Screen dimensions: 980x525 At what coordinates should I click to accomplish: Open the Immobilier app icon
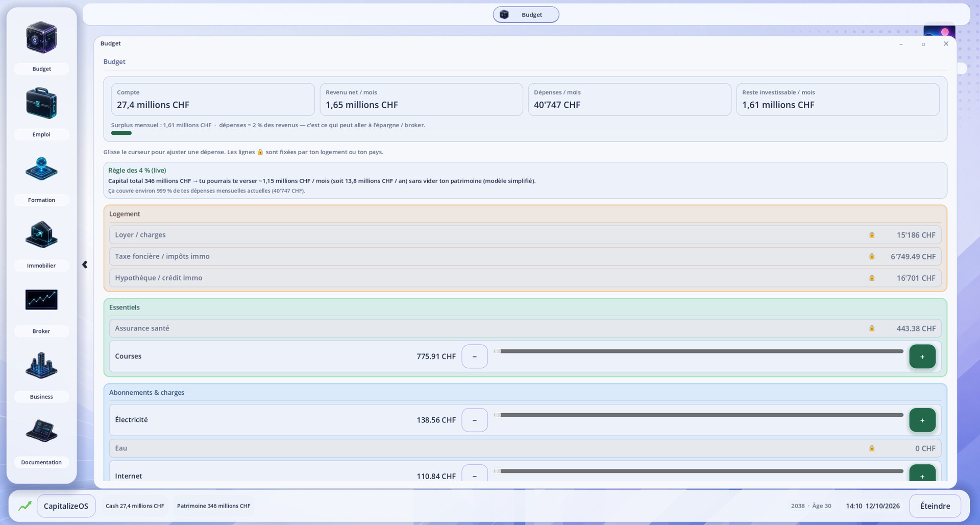click(41, 234)
